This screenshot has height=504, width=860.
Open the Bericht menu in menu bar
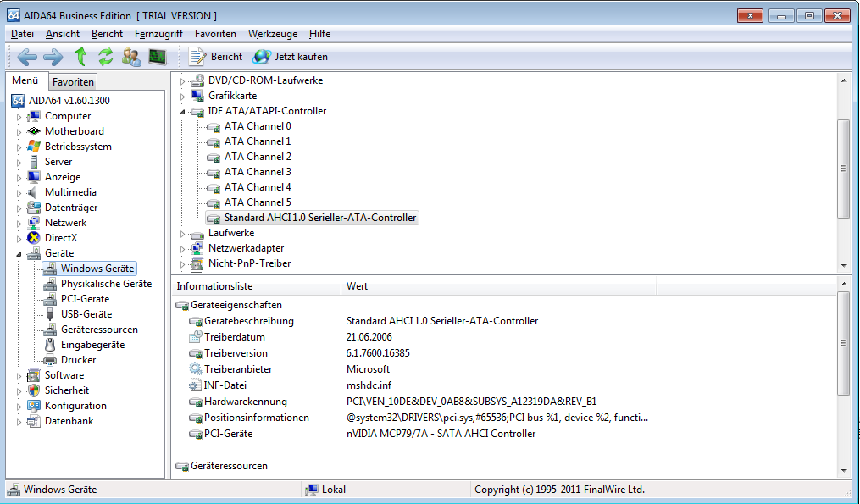[107, 34]
